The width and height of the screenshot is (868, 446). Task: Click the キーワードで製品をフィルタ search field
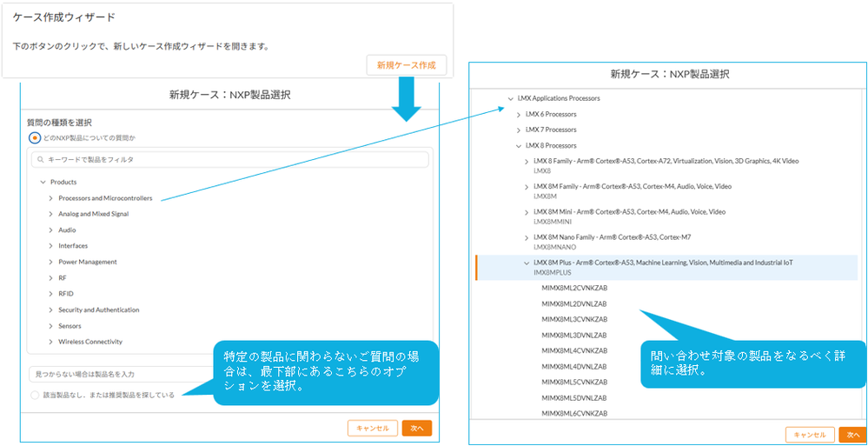pyautogui.click(x=229, y=160)
